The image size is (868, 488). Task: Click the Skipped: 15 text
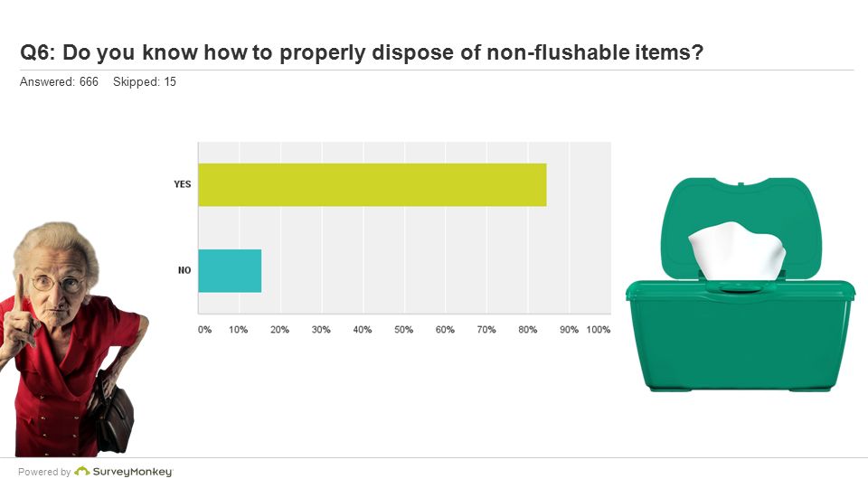(x=145, y=82)
